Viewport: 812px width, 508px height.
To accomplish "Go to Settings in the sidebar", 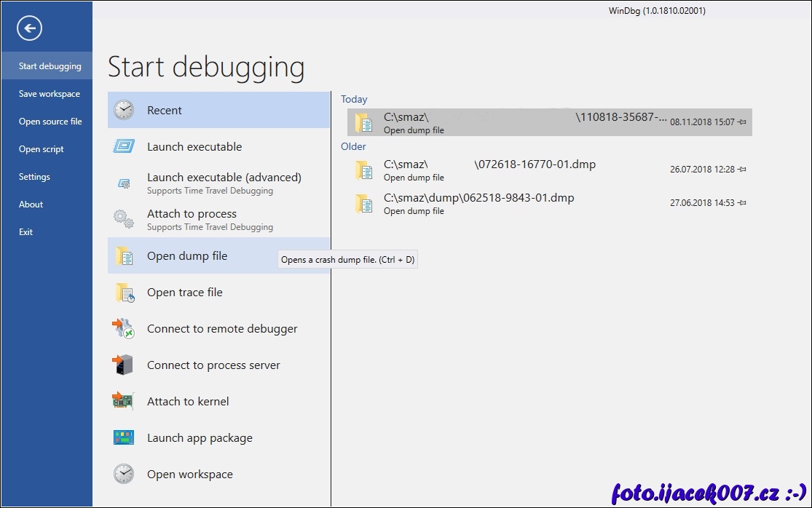I will 34,177.
